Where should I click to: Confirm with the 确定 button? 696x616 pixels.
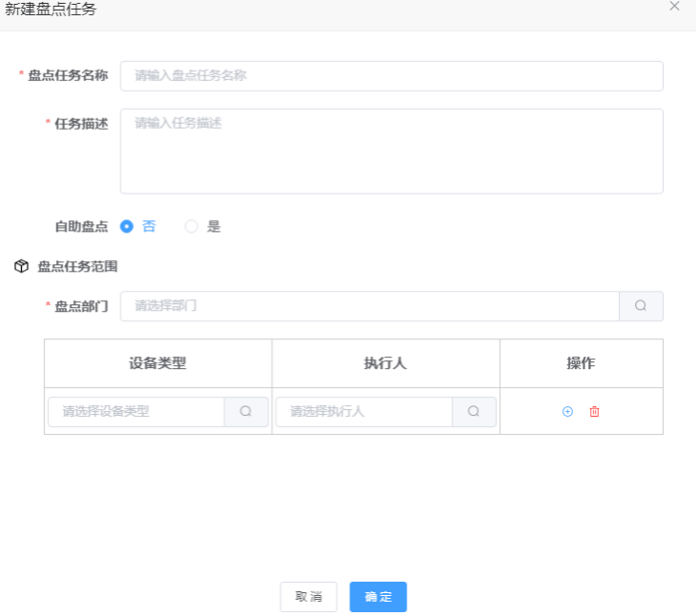point(379,597)
